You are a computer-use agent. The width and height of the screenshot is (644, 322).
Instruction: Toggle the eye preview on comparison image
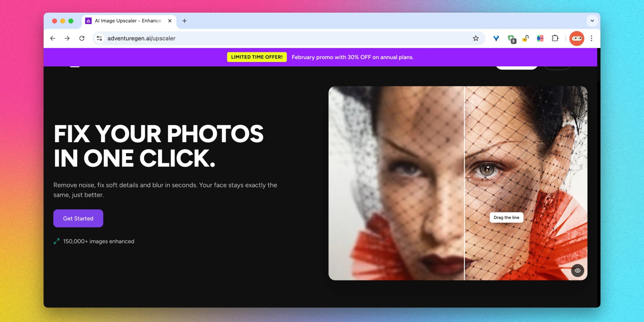[577, 270]
